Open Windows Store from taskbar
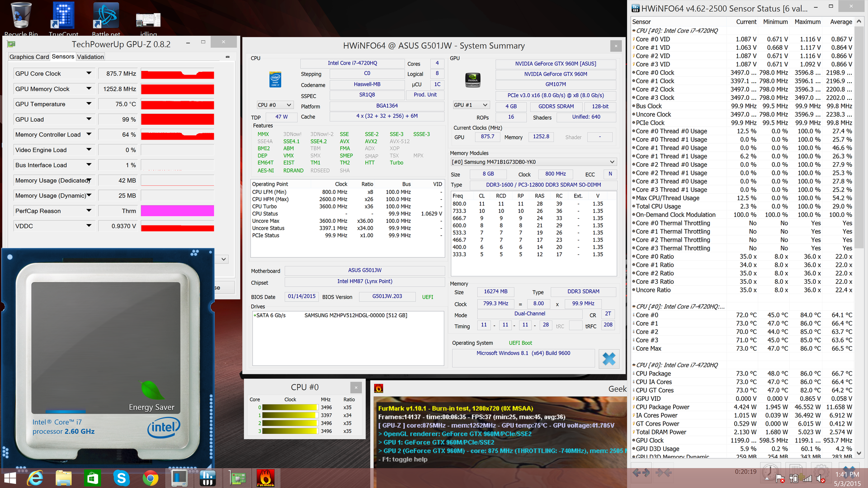The width and height of the screenshot is (868, 488). coord(92,478)
